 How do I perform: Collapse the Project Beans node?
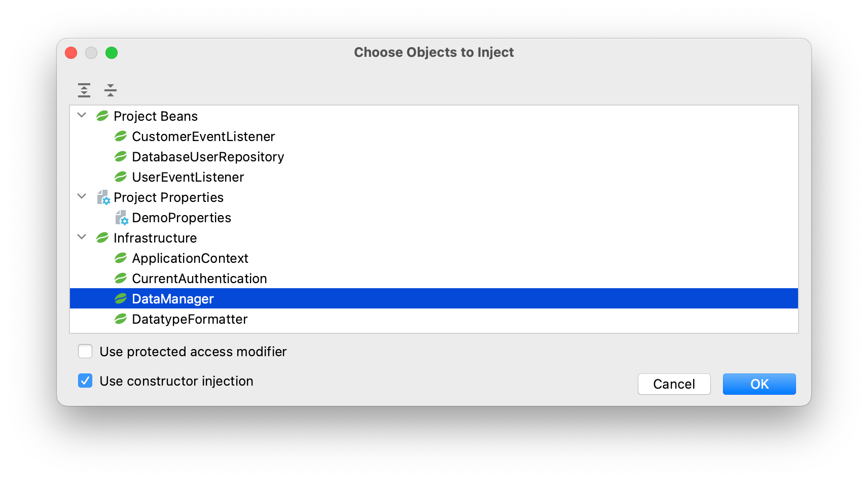82,115
